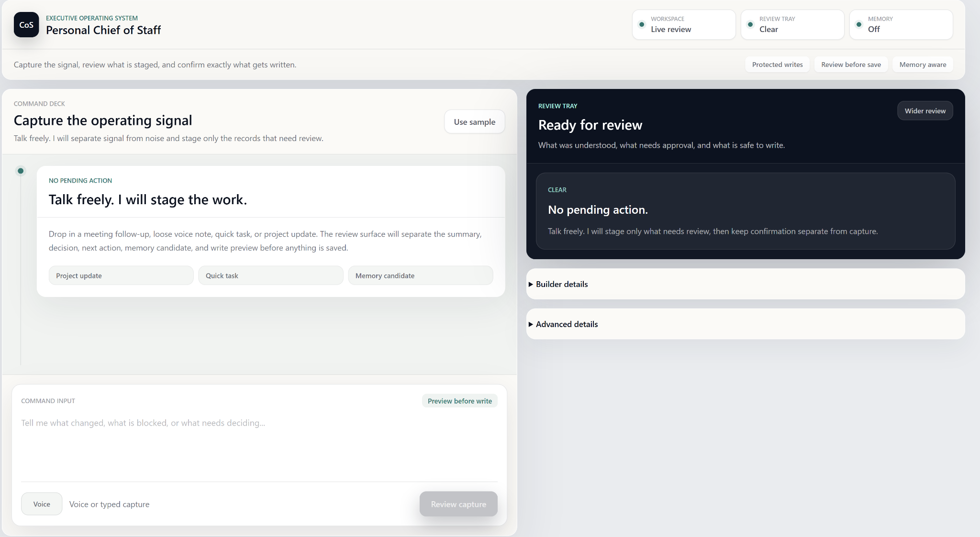Click the 'COMMAND INPUT' label
Viewport: 980px width, 537px height.
[x=48, y=401]
